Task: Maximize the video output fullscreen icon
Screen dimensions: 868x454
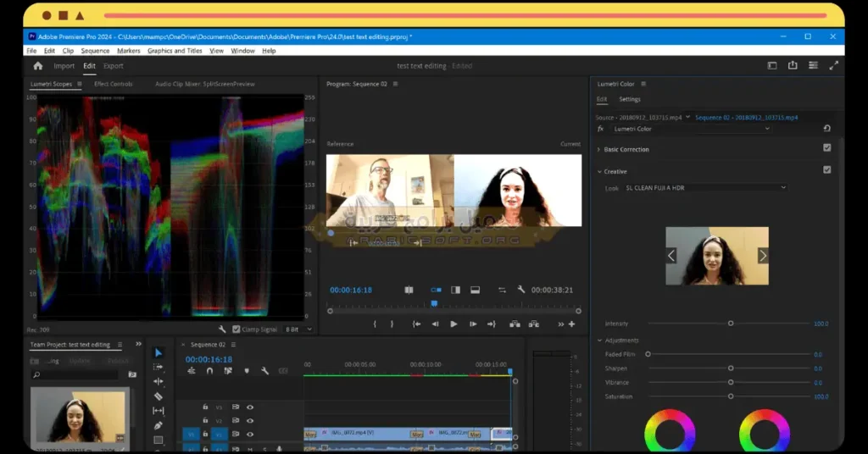Action: 834,65
